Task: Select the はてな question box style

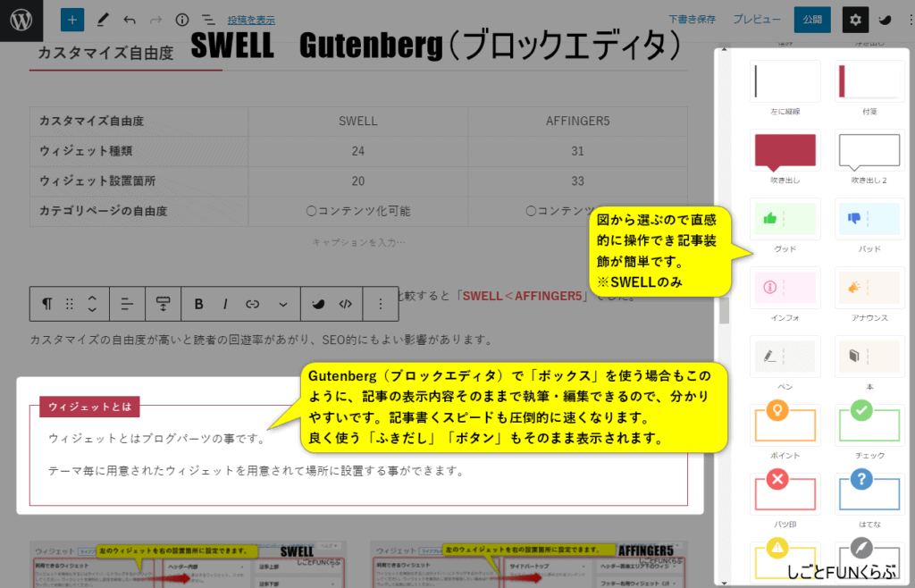Action: tap(869, 493)
